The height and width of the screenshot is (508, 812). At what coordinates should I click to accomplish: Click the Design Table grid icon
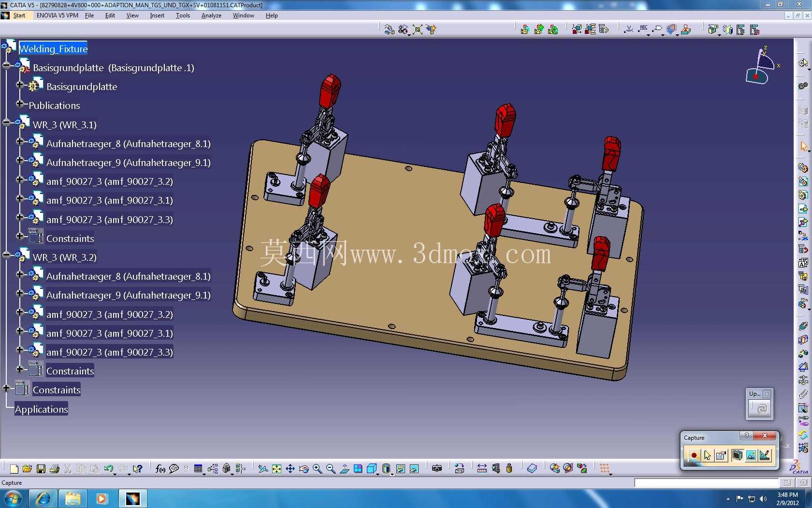198,468
